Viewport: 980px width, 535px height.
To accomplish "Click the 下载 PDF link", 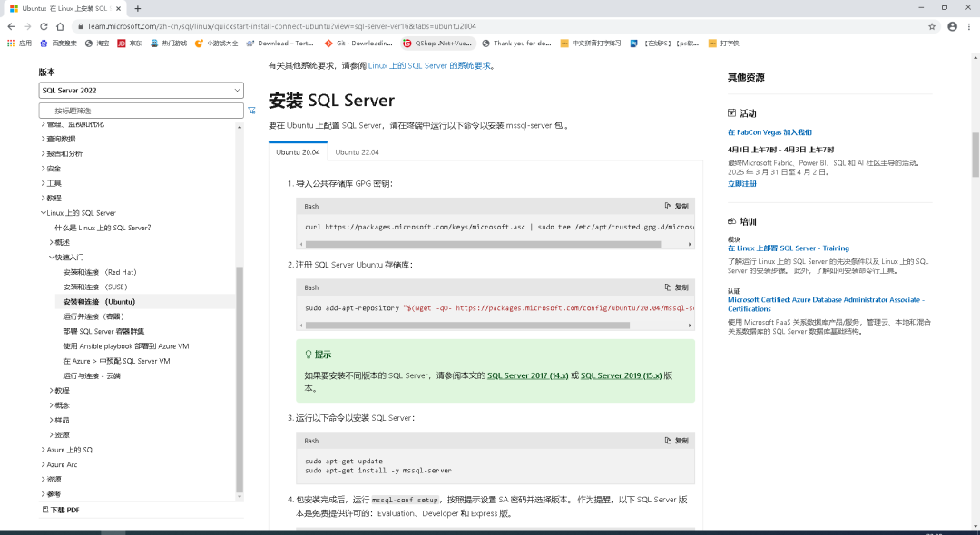I will [x=61, y=510].
